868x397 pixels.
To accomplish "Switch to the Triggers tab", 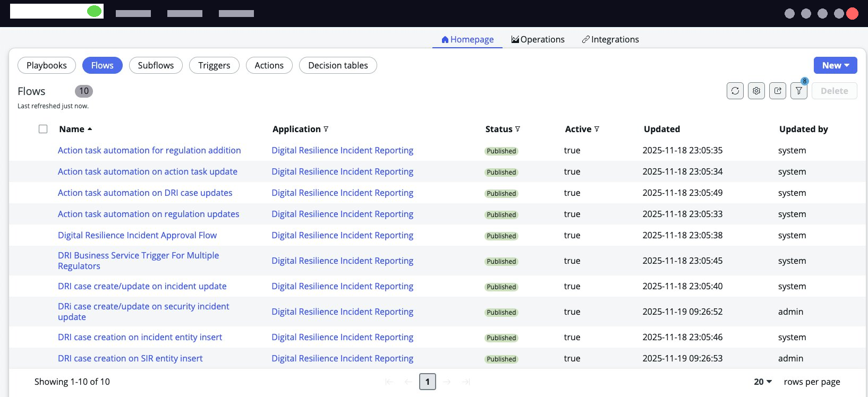I will (215, 65).
